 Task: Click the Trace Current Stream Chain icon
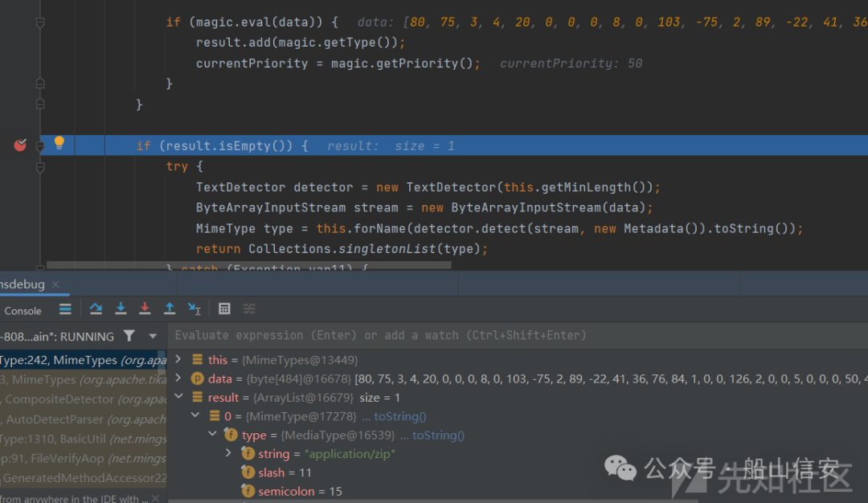(249, 309)
